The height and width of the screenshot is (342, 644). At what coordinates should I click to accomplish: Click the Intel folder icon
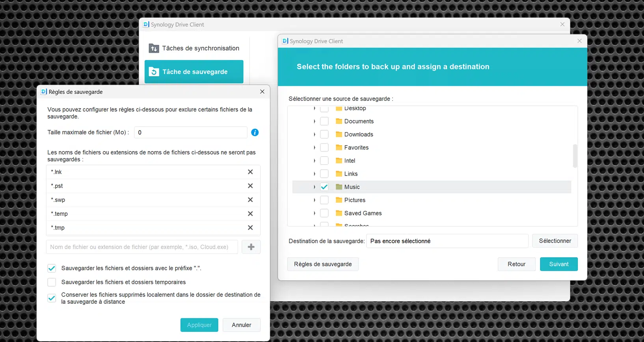pyautogui.click(x=339, y=161)
